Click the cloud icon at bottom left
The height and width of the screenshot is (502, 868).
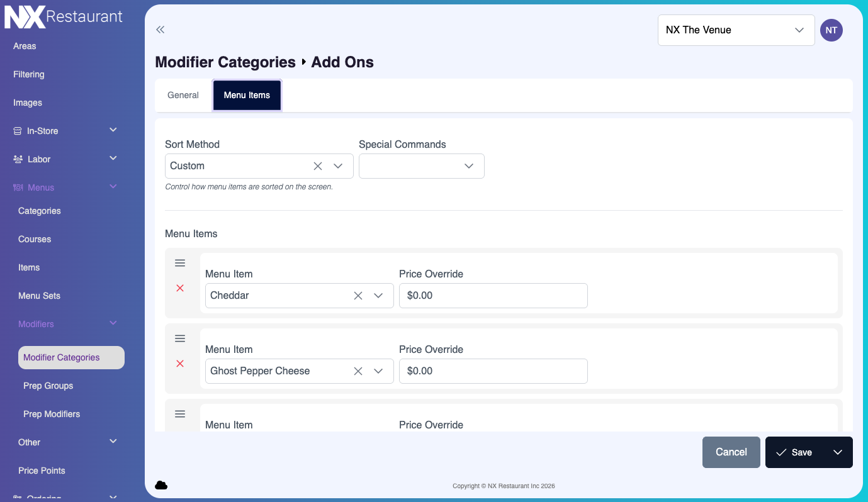click(161, 485)
